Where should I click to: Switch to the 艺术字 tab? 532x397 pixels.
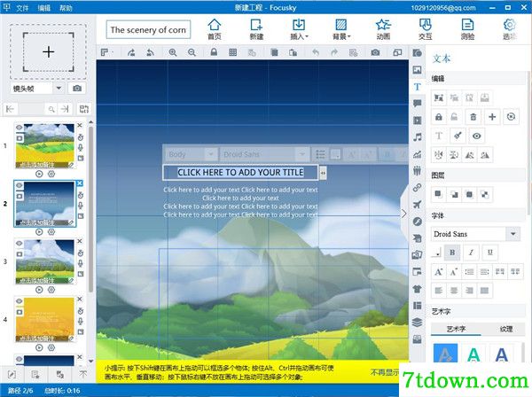click(x=456, y=329)
